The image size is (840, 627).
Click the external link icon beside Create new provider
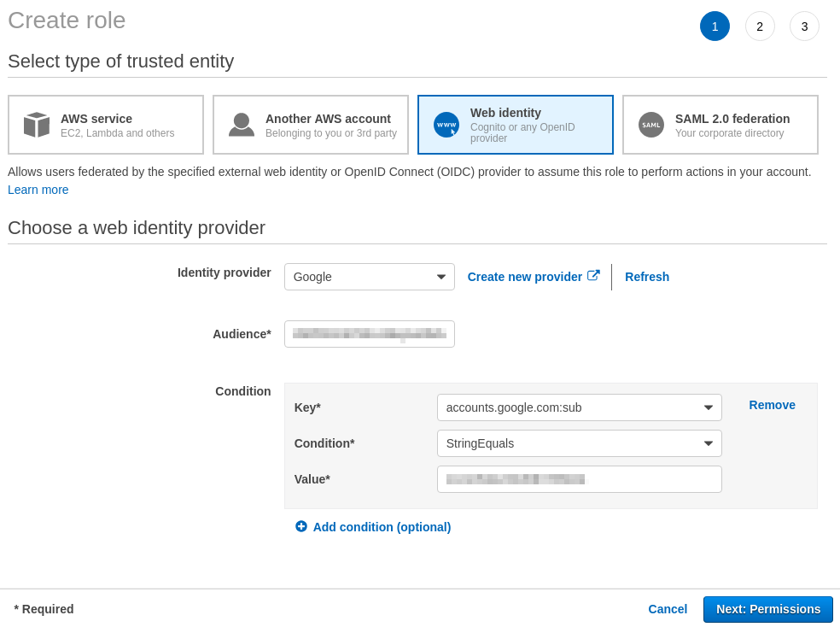coord(593,276)
